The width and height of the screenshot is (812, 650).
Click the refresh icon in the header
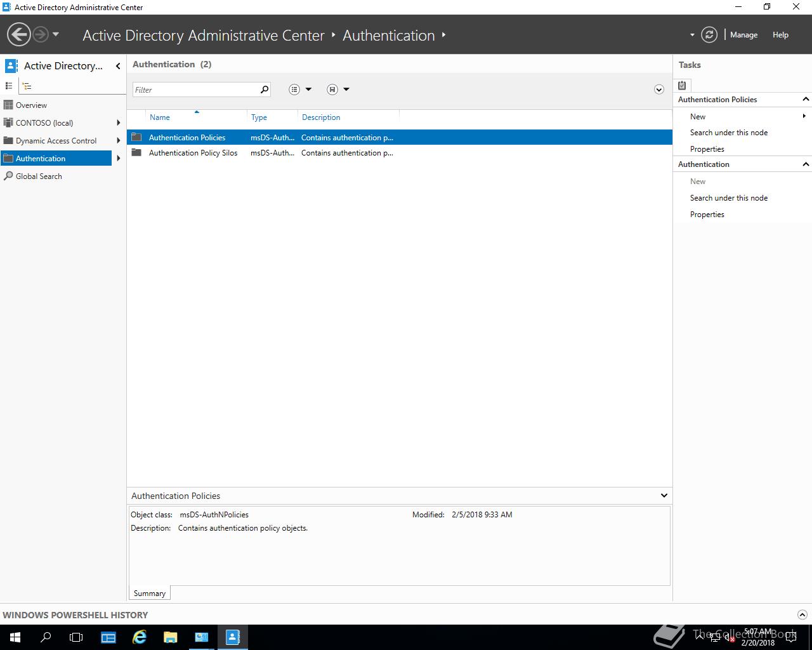[x=709, y=35]
